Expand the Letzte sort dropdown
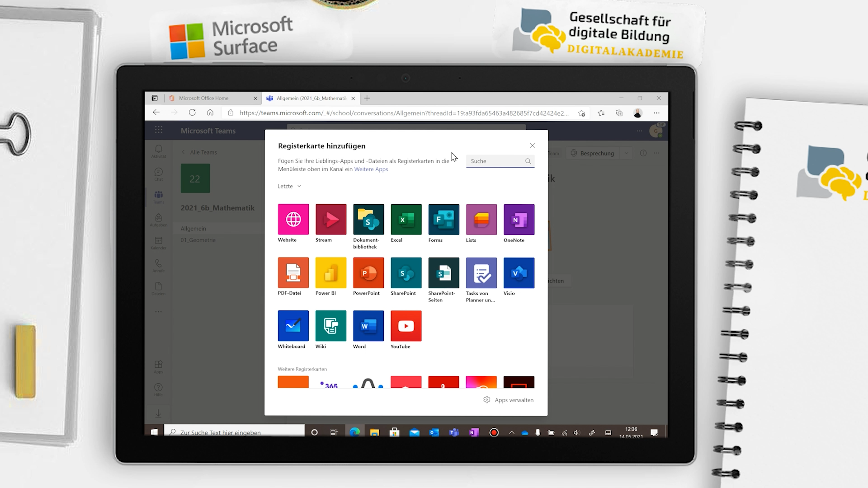Image resolution: width=868 pixels, height=488 pixels. tap(289, 186)
